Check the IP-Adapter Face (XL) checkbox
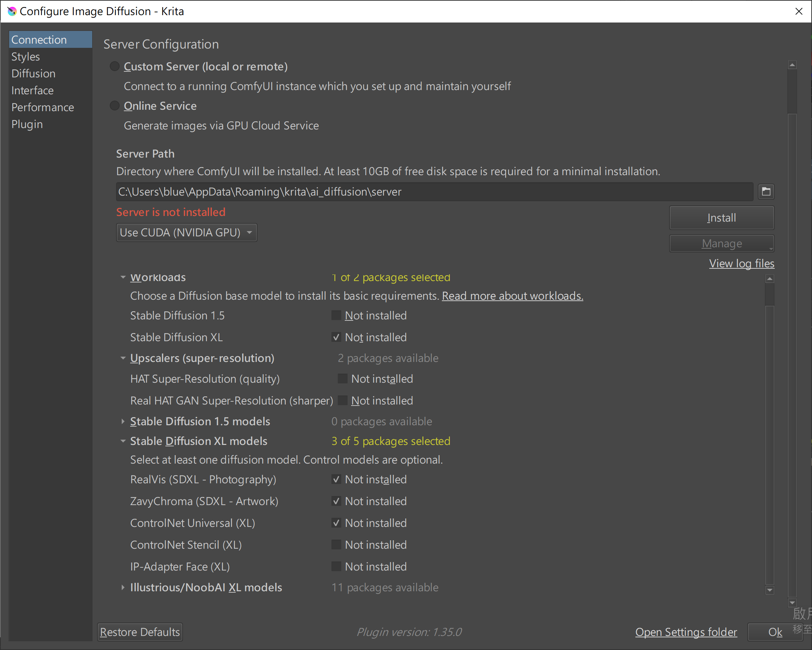812x650 pixels. 336,567
